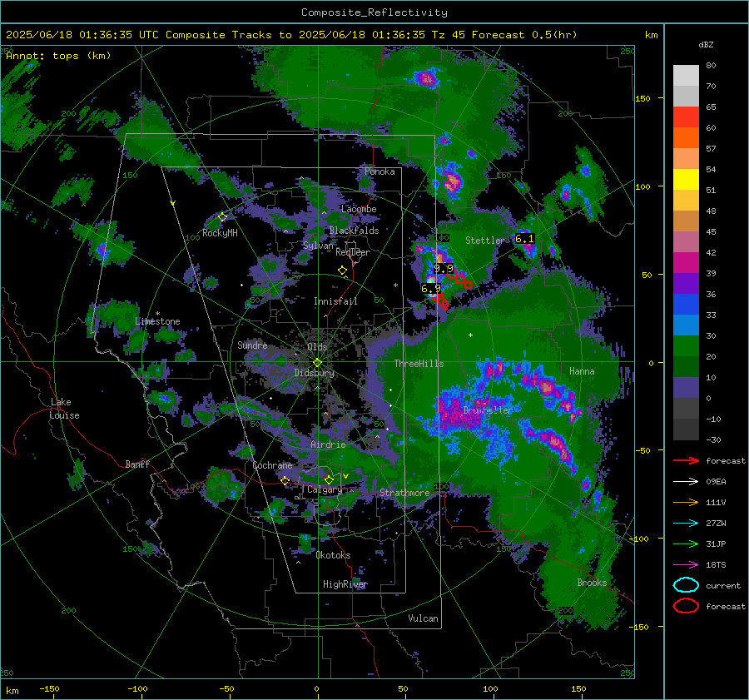The width and height of the screenshot is (749, 700).
Task: Click the Sundre label
Action: (252, 345)
